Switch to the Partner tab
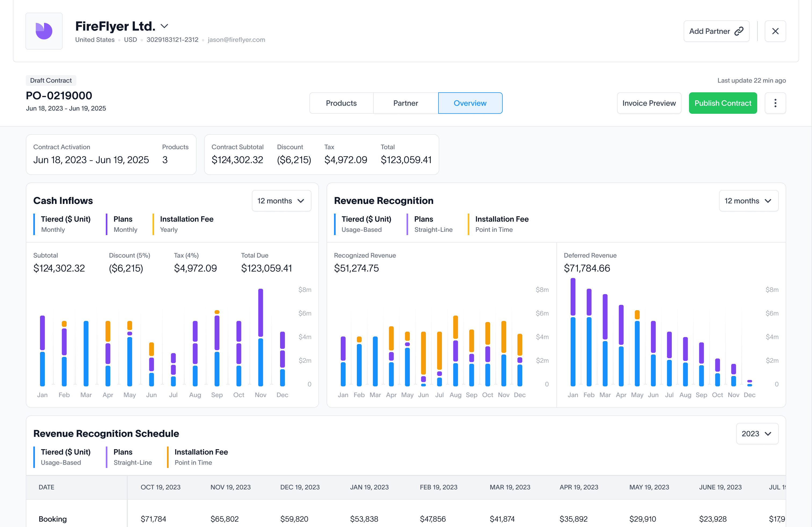 pyautogui.click(x=405, y=102)
